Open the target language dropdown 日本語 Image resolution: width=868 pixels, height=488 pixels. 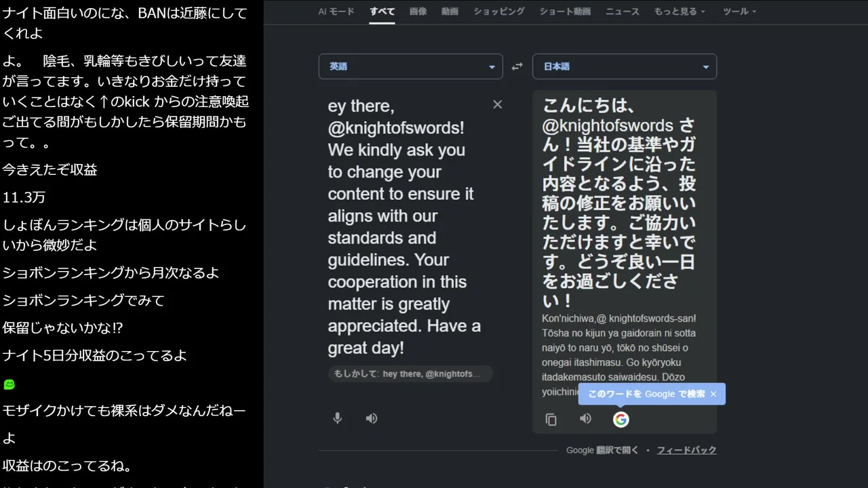coord(625,66)
